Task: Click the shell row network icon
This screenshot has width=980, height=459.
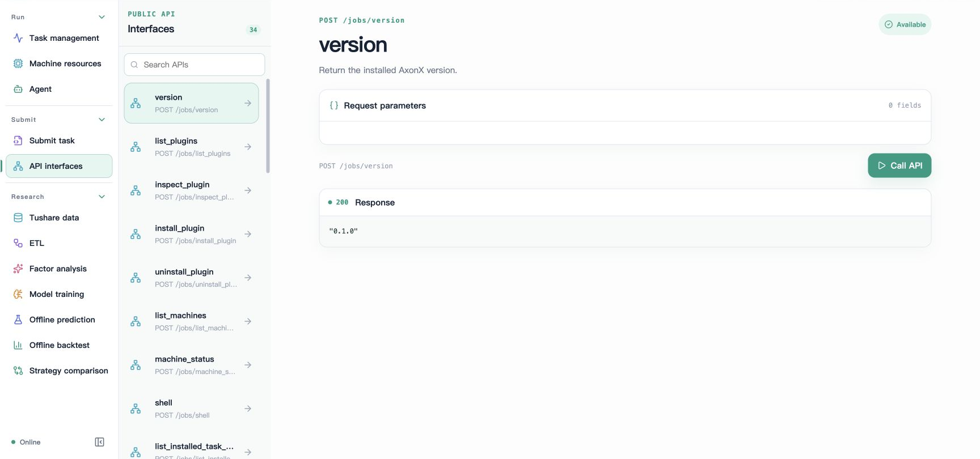Action: (x=136, y=409)
